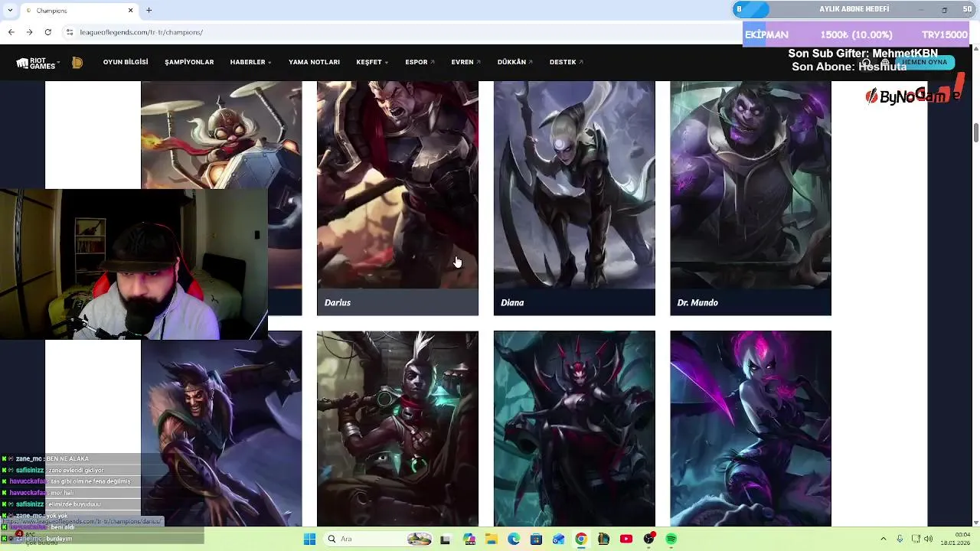
Task: Open the OYUN BİLGİSİ menu item
Action: coord(126,63)
